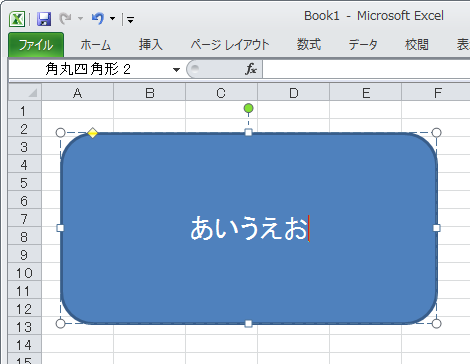This screenshot has height=364, width=470.
Task: Open the Redo history dropdown arrow
Action: pyautogui.click(x=80, y=19)
